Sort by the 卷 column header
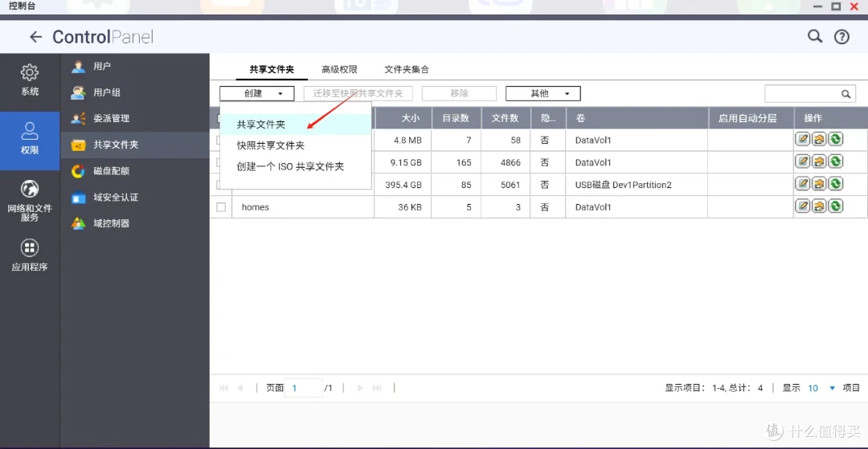Screen dimensions: 868x449 [637, 118]
